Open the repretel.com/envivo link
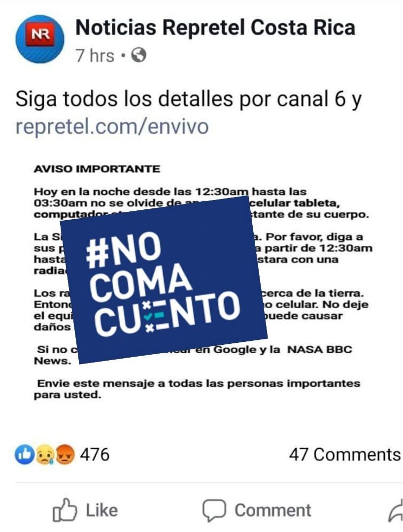The width and height of the screenshot is (403, 532). pos(112,126)
